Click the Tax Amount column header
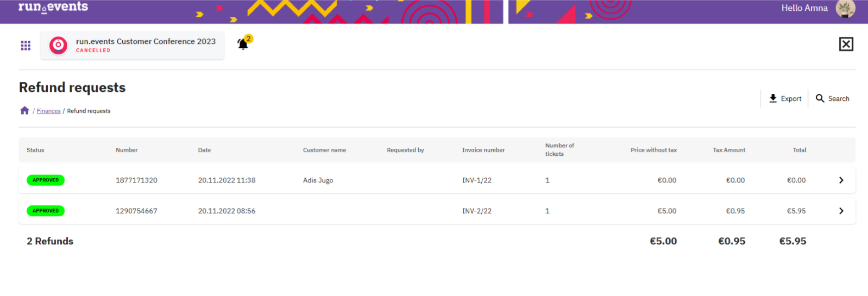The height and width of the screenshot is (296, 868). [x=729, y=150]
